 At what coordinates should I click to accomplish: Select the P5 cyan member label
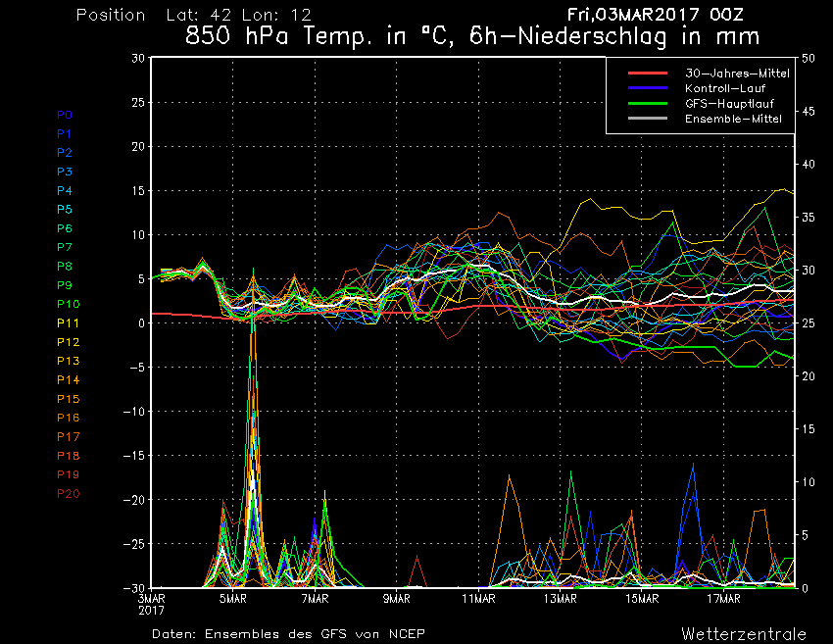click(65, 210)
